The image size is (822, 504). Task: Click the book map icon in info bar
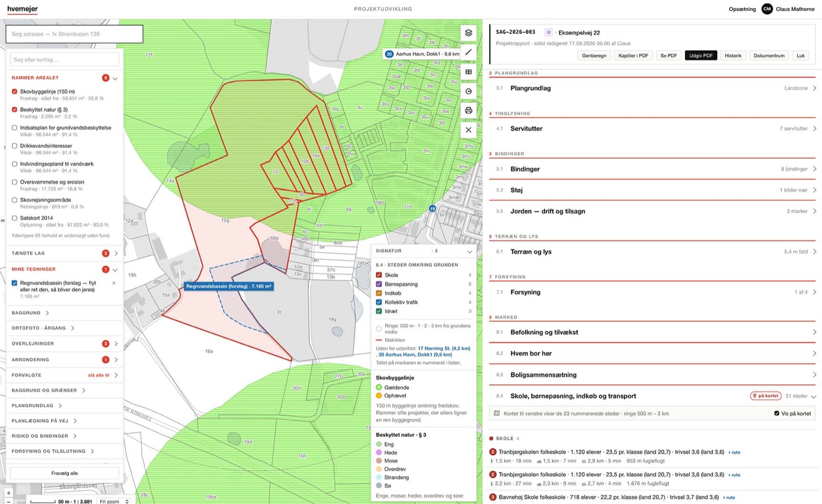pos(497,414)
